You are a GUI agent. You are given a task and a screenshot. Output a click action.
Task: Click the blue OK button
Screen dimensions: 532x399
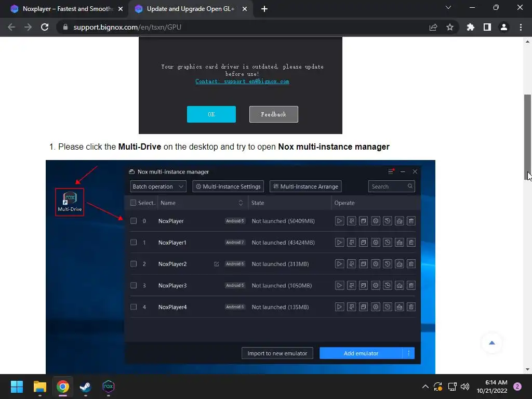point(211,114)
